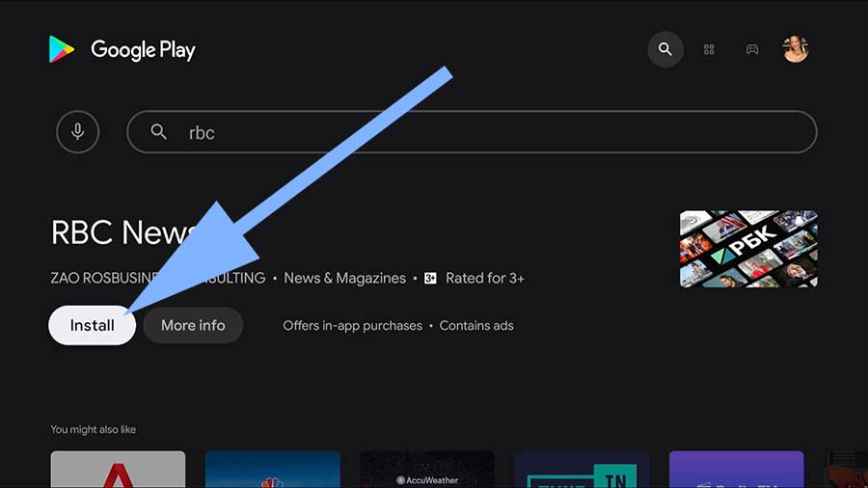Click the 3+ content rating badge
The image size is (868, 488).
tap(430, 278)
